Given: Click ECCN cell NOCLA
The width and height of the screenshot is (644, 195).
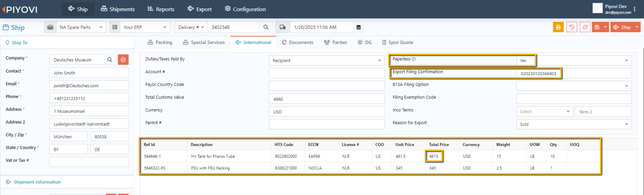Looking at the screenshot, I should coord(315,168).
